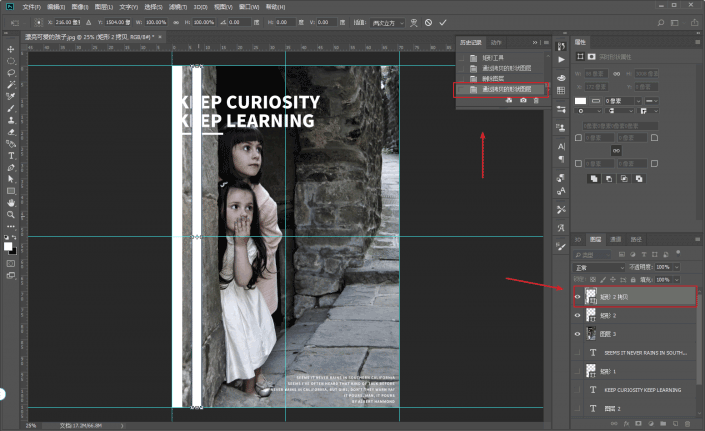The width and height of the screenshot is (705, 431).
Task: Expand the History panel double-arrow
Action: pyautogui.click(x=535, y=42)
